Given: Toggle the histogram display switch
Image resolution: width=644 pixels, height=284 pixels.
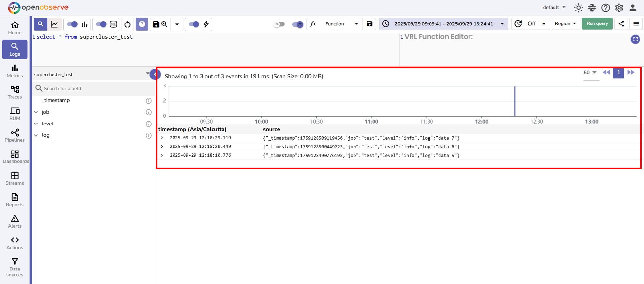Looking at the screenshot, I should [x=72, y=24].
